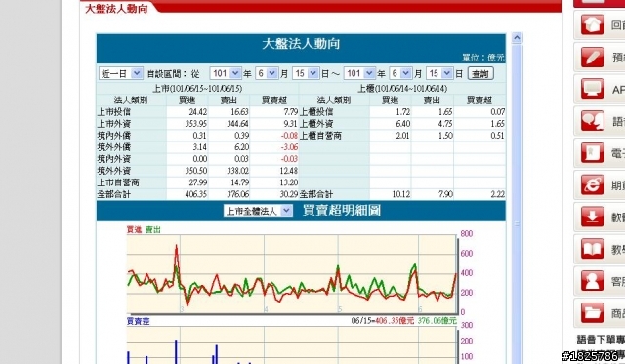Click the 24.42 value in 上市投信 row

(x=197, y=112)
